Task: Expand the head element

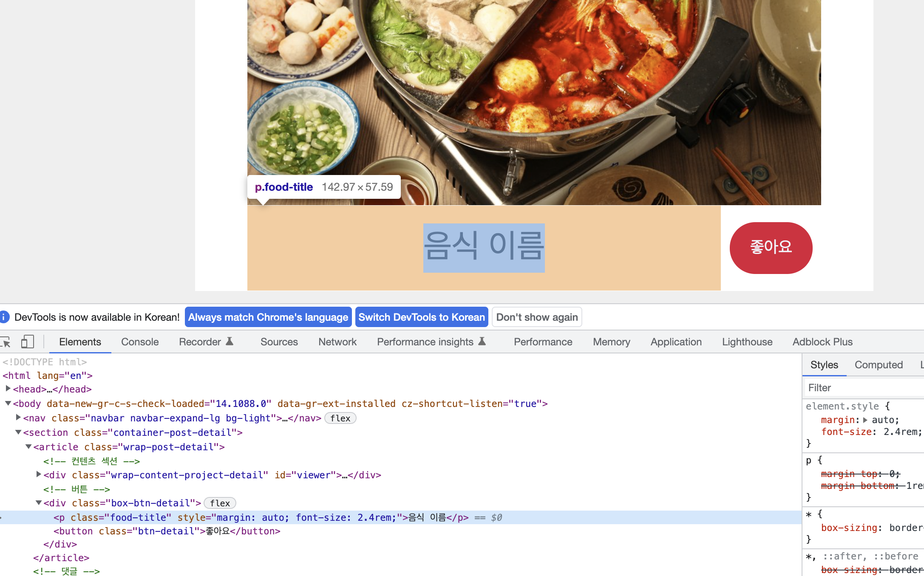Action: (8, 389)
